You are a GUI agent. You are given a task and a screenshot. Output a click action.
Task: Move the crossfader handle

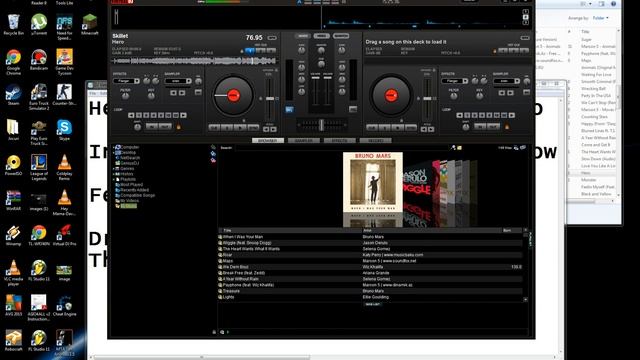pos(321,124)
